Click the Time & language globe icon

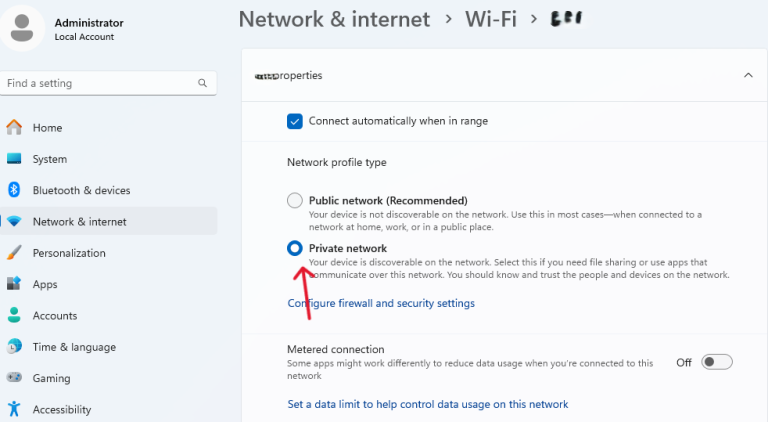point(14,347)
